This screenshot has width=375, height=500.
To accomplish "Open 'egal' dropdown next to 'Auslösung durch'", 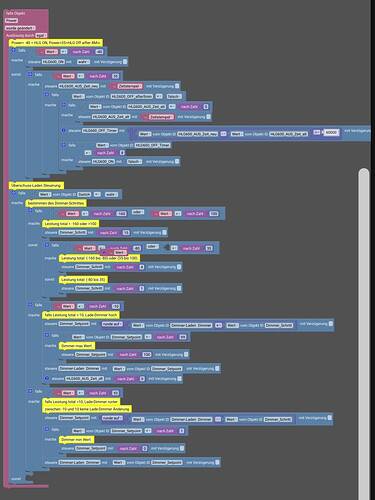I will tap(41, 35).
